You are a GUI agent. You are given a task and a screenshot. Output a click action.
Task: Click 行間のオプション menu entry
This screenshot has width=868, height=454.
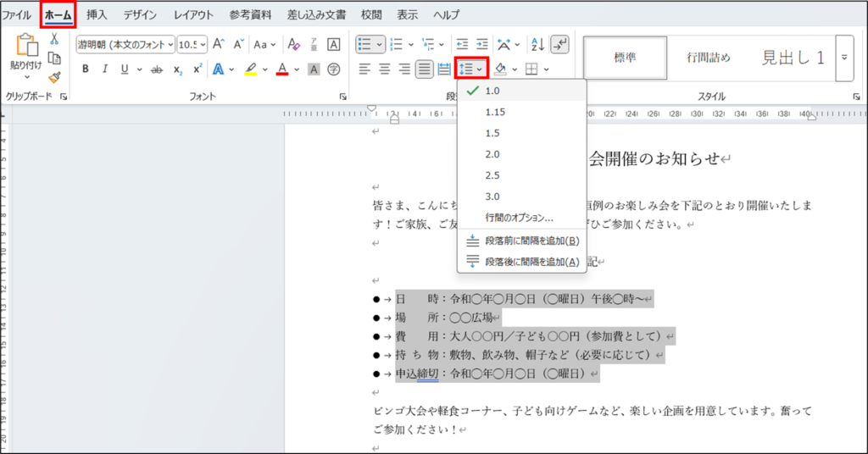point(519,218)
